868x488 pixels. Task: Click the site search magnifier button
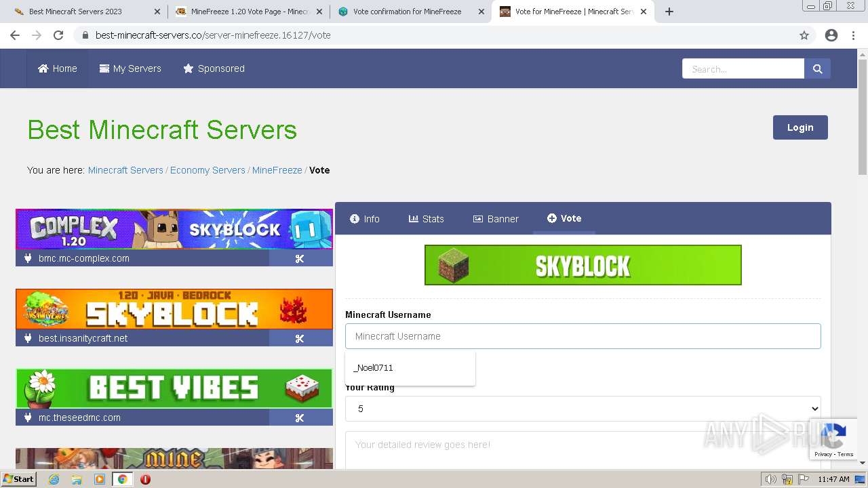(x=817, y=68)
